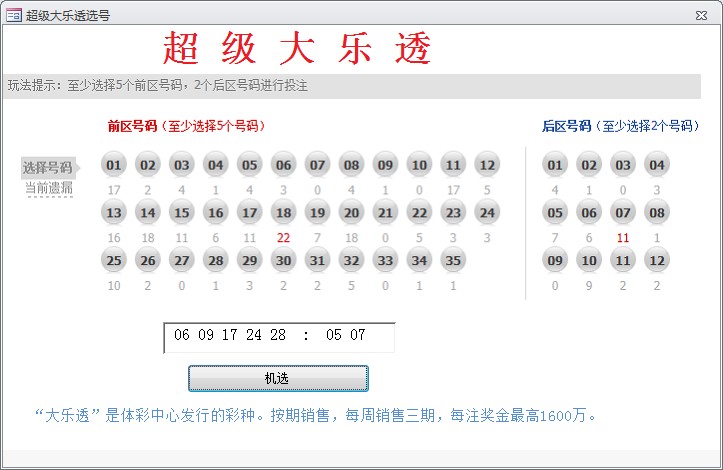Viewport: 723px width, 470px height.
Task: Click the 前区号码 heading
Action: (x=186, y=126)
